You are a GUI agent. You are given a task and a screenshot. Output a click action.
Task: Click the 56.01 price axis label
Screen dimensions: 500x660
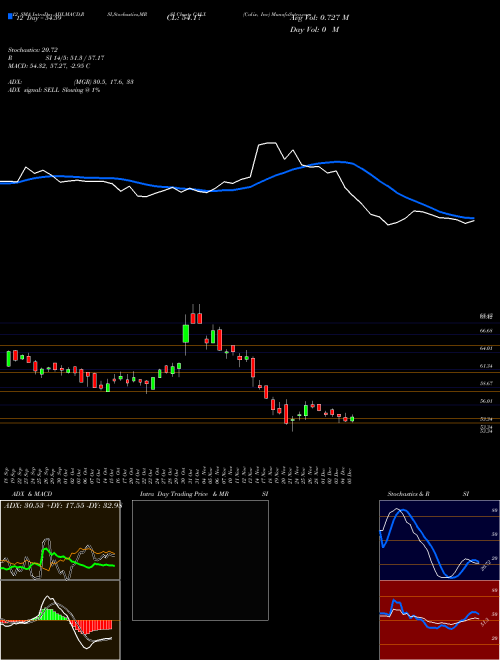click(486, 402)
